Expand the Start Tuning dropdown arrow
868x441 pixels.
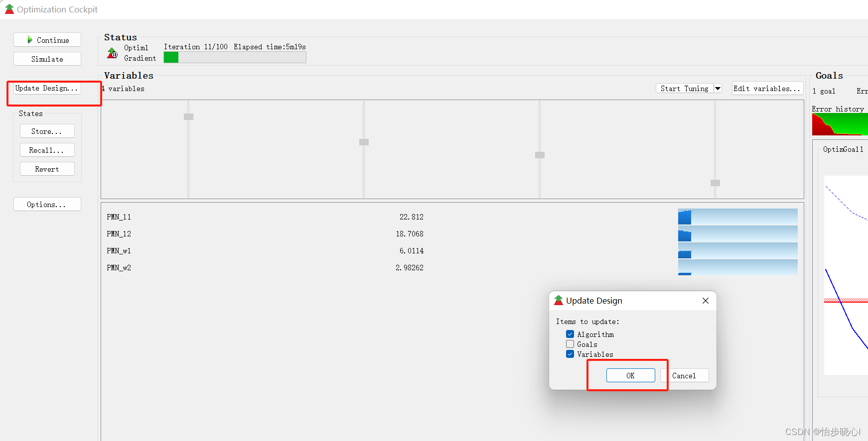(718, 88)
